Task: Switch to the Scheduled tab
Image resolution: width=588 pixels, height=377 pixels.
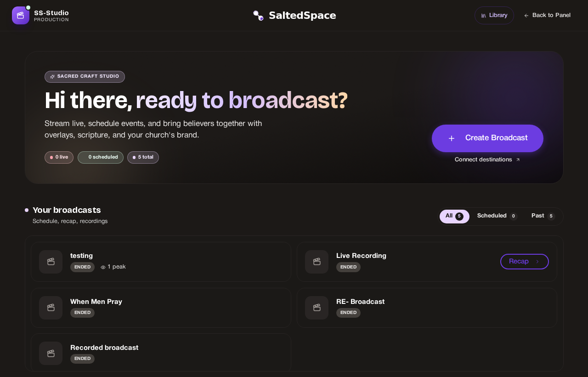Action: 497,216
